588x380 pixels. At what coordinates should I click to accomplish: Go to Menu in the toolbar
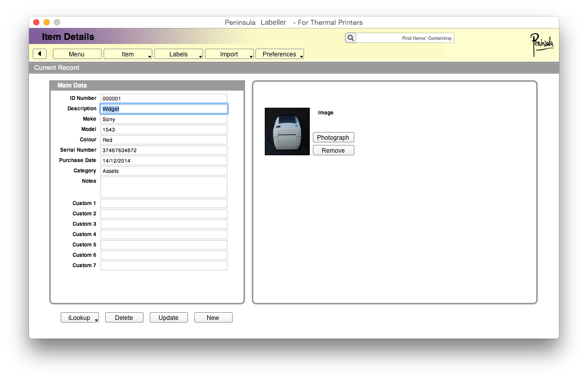coord(77,54)
